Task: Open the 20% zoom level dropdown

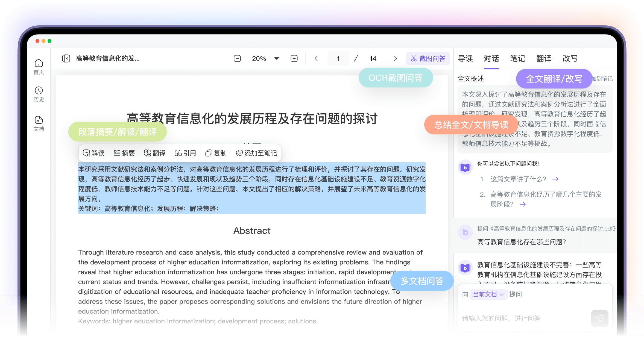Action: point(264,58)
